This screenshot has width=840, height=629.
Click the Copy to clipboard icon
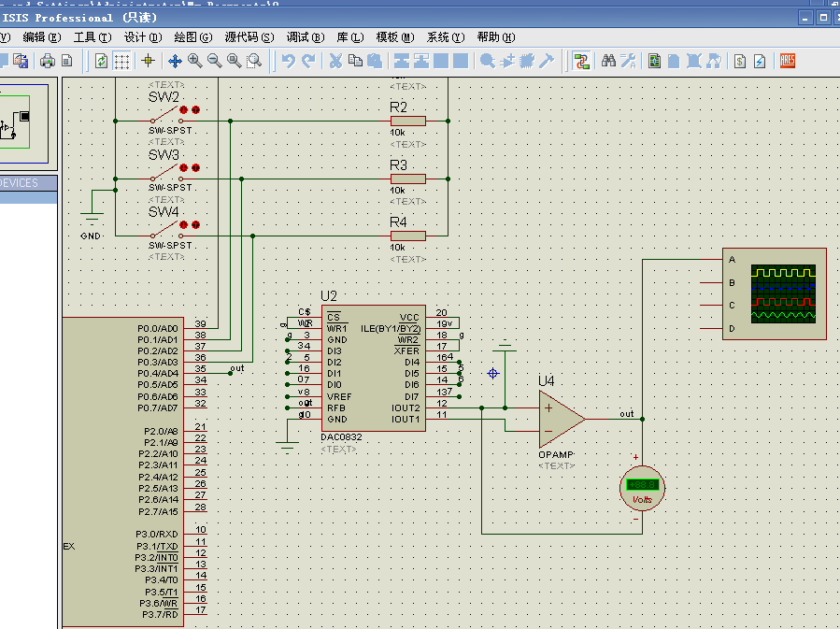(355, 61)
